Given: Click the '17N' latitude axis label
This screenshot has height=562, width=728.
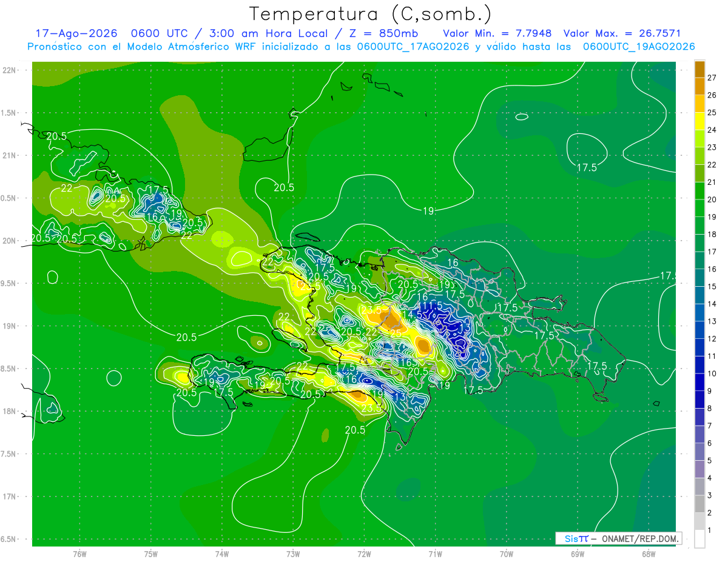Looking at the screenshot, I should coord(10,497).
